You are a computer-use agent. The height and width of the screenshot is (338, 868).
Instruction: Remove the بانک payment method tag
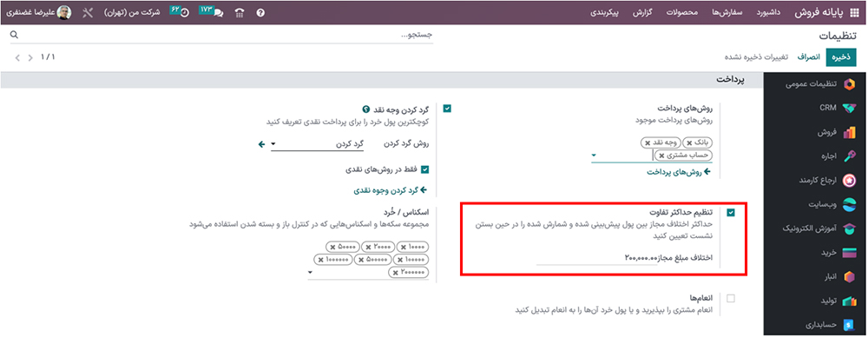pos(688,143)
